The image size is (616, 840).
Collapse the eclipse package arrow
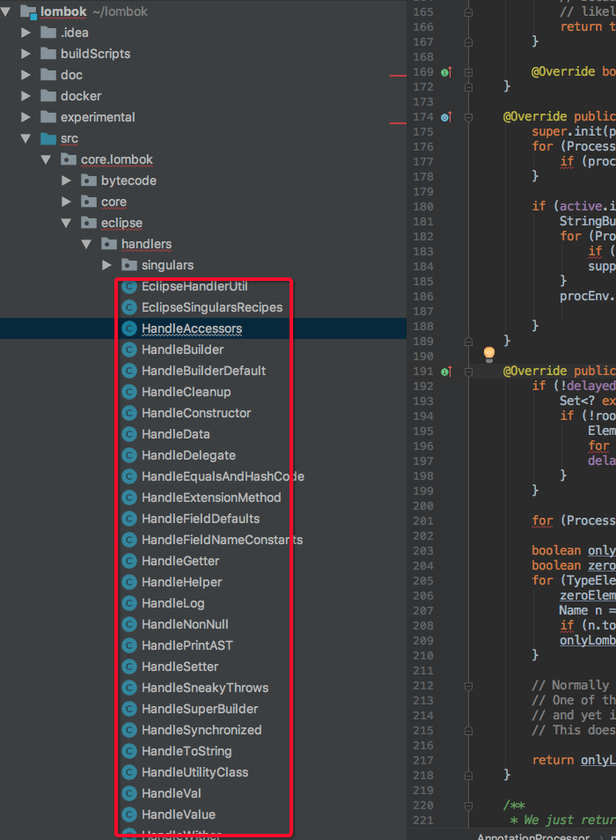coord(66,223)
